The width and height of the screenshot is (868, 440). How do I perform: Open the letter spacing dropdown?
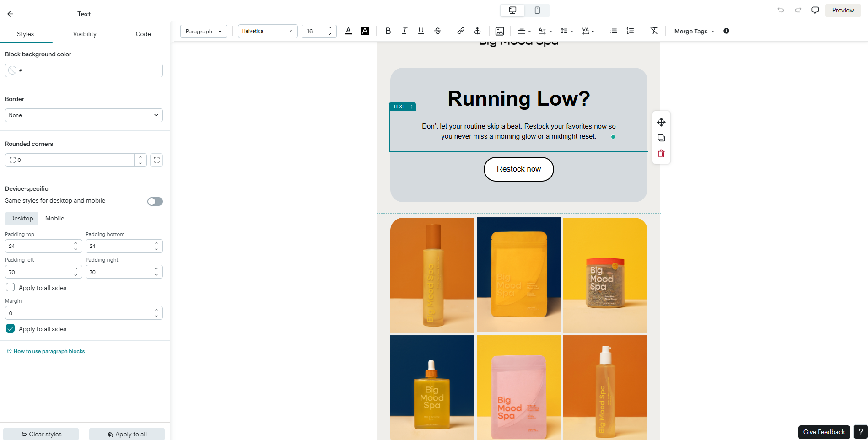pos(588,31)
